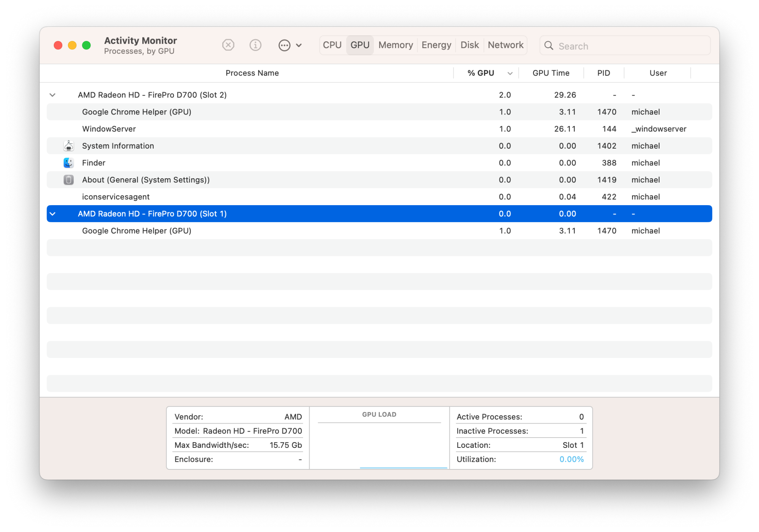Click the ellipsis more-options toolbar icon
This screenshot has height=532, width=759.
point(284,46)
